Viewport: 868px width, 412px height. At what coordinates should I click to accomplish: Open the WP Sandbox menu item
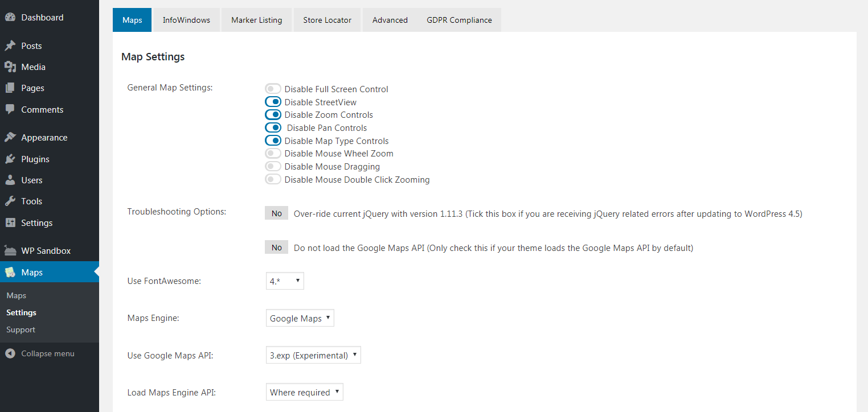[x=50, y=250]
